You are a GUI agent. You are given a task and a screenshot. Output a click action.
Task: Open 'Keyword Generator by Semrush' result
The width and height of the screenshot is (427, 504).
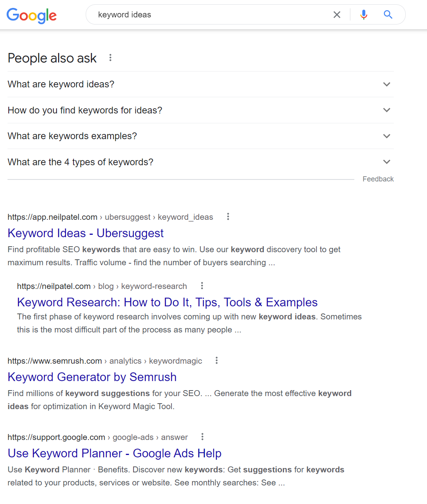point(92,377)
